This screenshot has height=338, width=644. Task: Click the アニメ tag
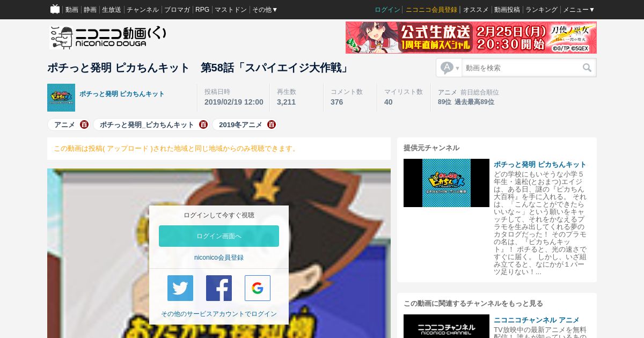click(64, 124)
